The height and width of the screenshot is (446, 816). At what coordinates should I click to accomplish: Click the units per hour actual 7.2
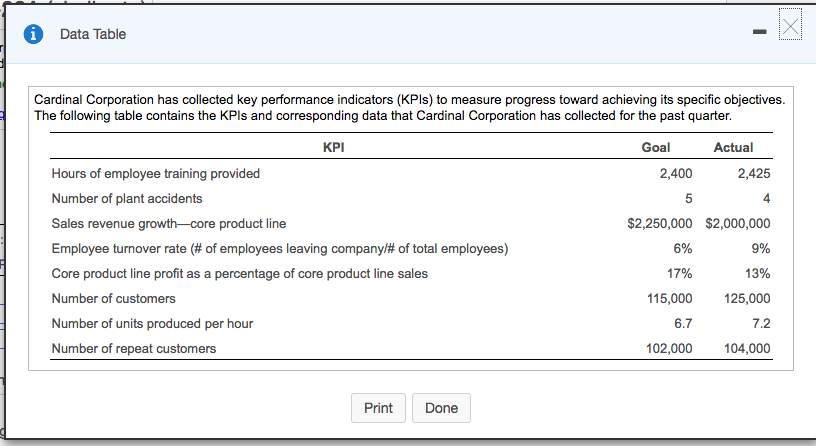click(x=761, y=323)
